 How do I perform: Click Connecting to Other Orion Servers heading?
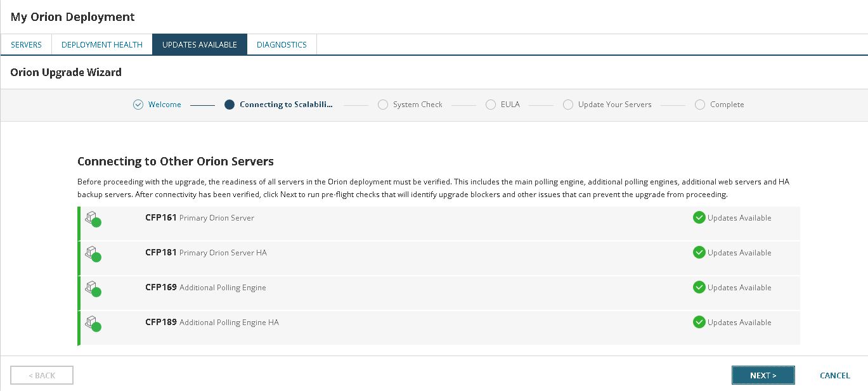pyautogui.click(x=176, y=161)
